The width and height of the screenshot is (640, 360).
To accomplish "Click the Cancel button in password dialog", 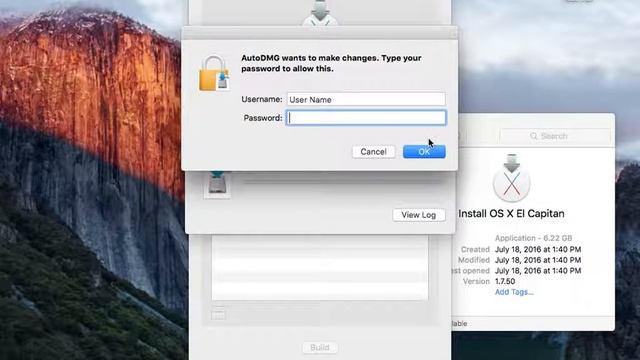I will (373, 152).
